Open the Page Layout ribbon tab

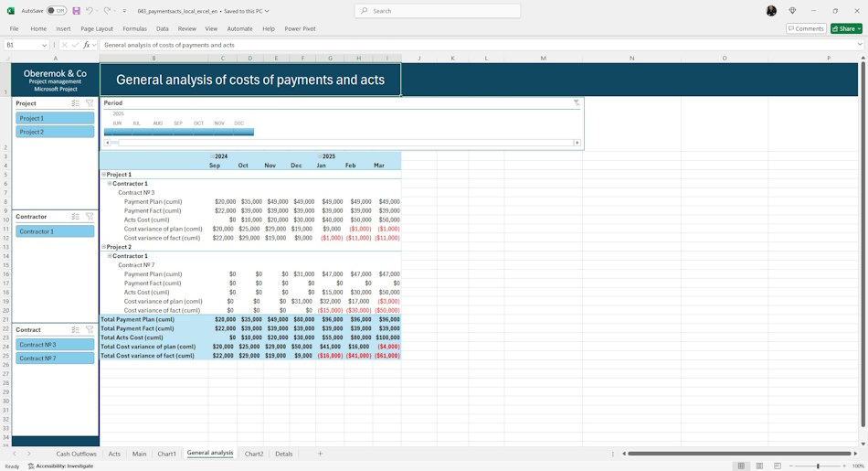tap(97, 28)
